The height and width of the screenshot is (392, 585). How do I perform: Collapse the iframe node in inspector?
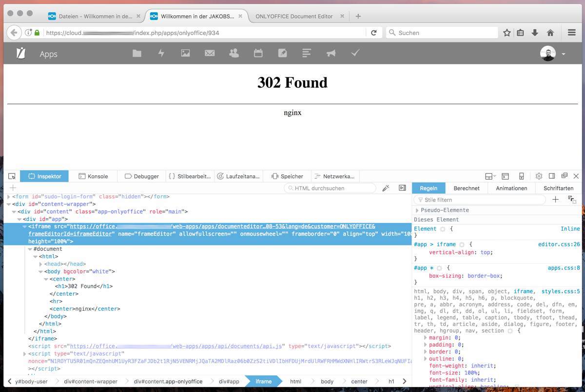tap(24, 226)
